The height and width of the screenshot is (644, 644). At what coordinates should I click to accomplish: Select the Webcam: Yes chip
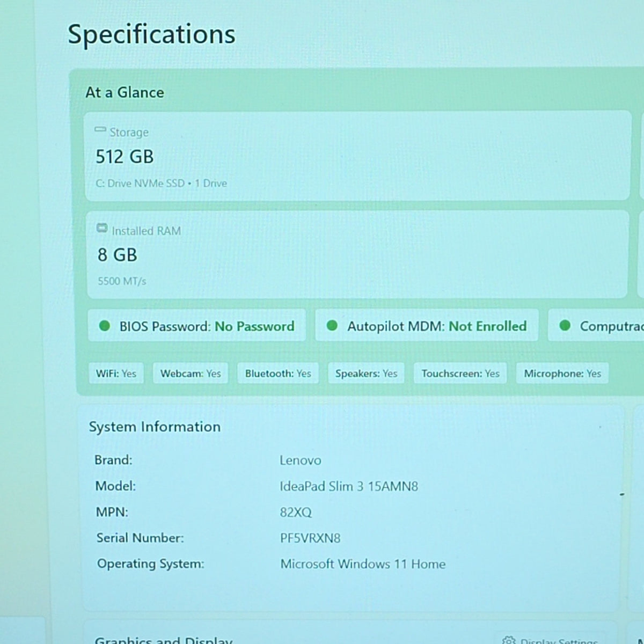tap(191, 374)
